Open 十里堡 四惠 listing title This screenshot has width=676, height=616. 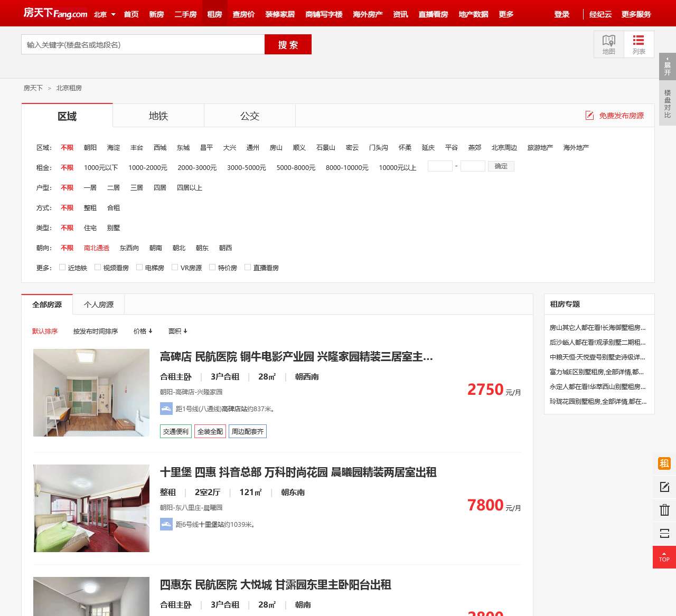pos(298,472)
